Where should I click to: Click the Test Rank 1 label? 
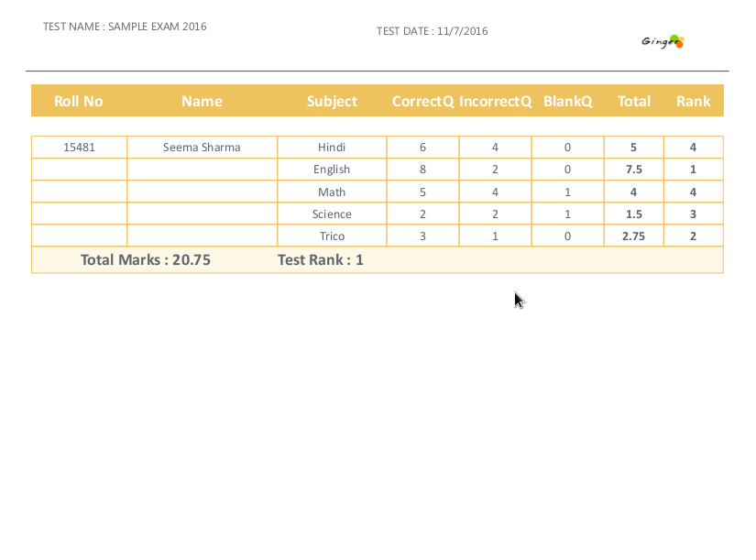click(319, 259)
